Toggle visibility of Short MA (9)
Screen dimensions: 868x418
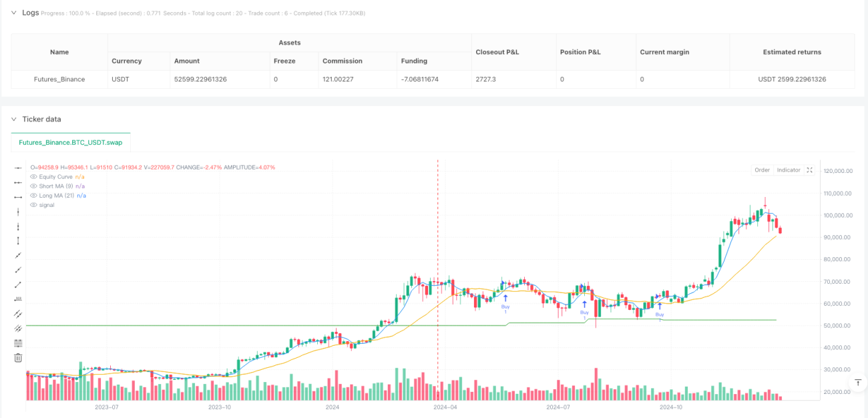point(34,186)
